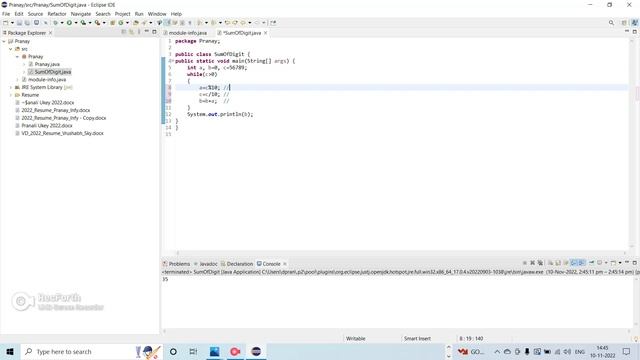Click the Coverage launch icon
The width and height of the screenshot is (640, 360).
click(x=83, y=23)
